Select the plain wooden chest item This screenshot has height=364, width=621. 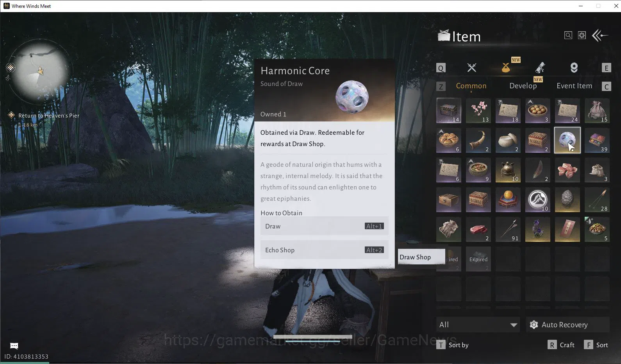point(449,200)
